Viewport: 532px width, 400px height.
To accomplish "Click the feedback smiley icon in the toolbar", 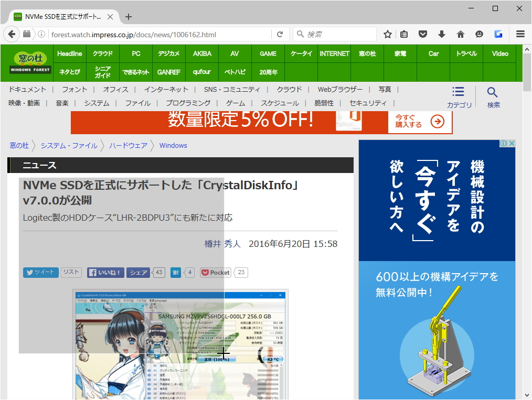I will click(x=479, y=34).
